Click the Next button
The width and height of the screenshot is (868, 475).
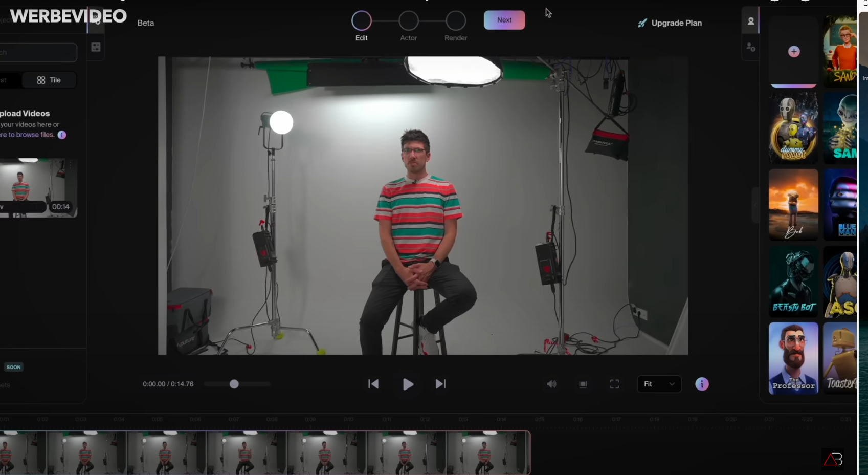(504, 20)
